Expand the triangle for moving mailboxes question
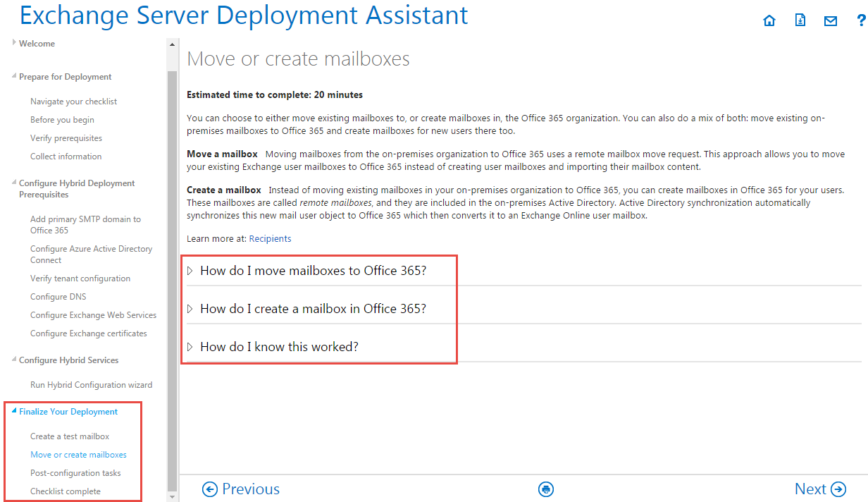The image size is (868, 502). tap(190, 271)
